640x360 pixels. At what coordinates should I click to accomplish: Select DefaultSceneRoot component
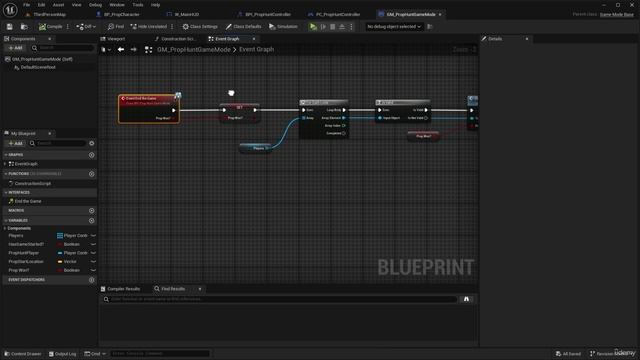point(38,67)
